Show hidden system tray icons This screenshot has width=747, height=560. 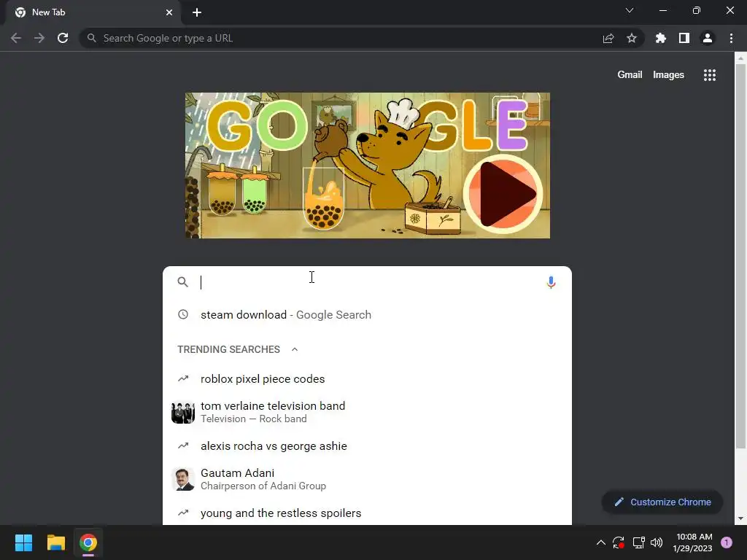pos(601,542)
